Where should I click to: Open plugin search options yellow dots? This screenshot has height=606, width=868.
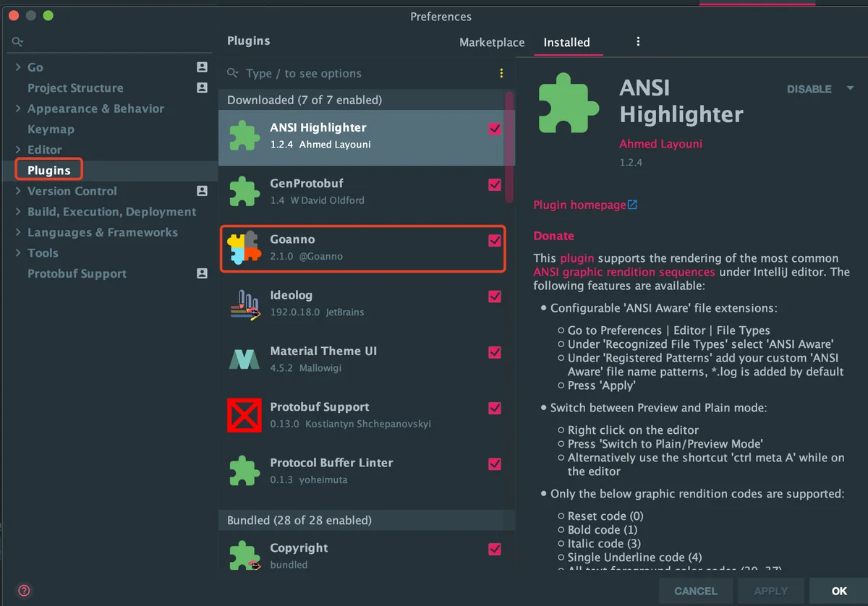click(501, 73)
